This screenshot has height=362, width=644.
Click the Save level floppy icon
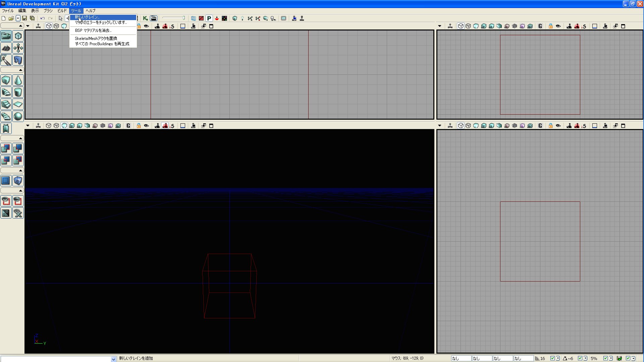[24, 18]
